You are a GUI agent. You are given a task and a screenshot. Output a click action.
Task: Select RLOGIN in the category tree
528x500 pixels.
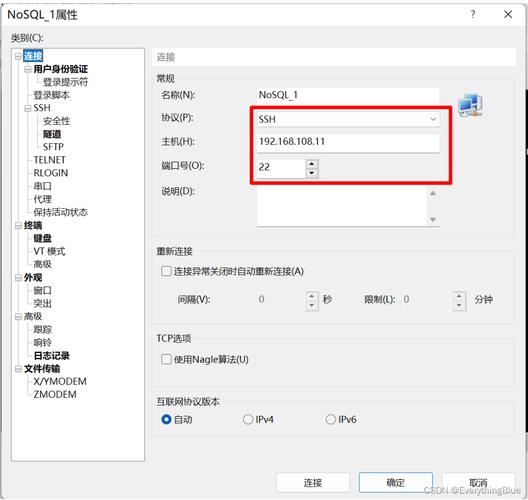click(51, 173)
